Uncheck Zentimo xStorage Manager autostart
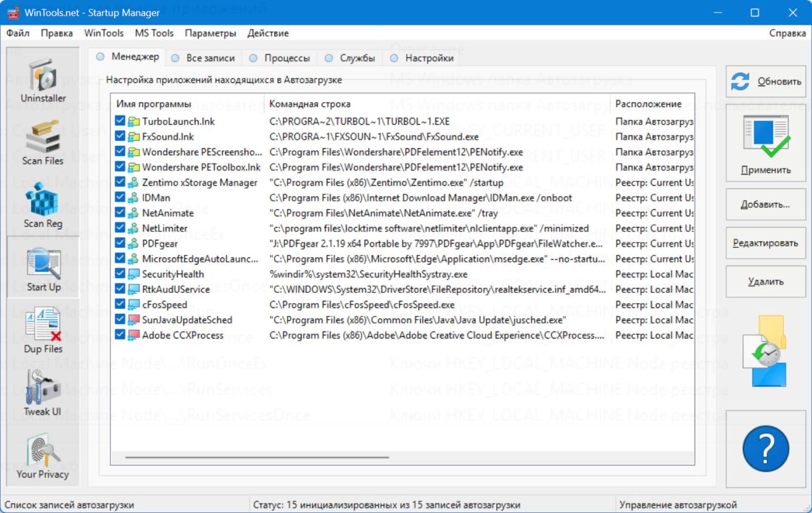812x513 pixels. 120,183
